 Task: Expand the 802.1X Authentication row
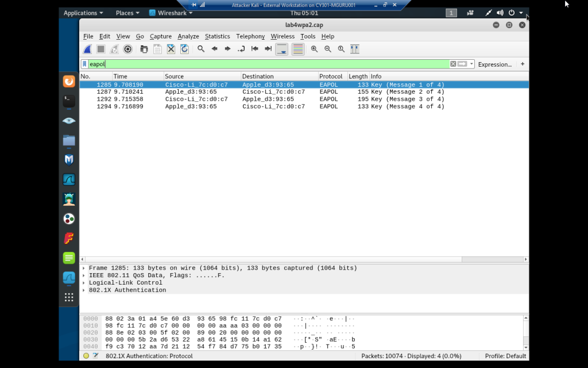point(84,290)
